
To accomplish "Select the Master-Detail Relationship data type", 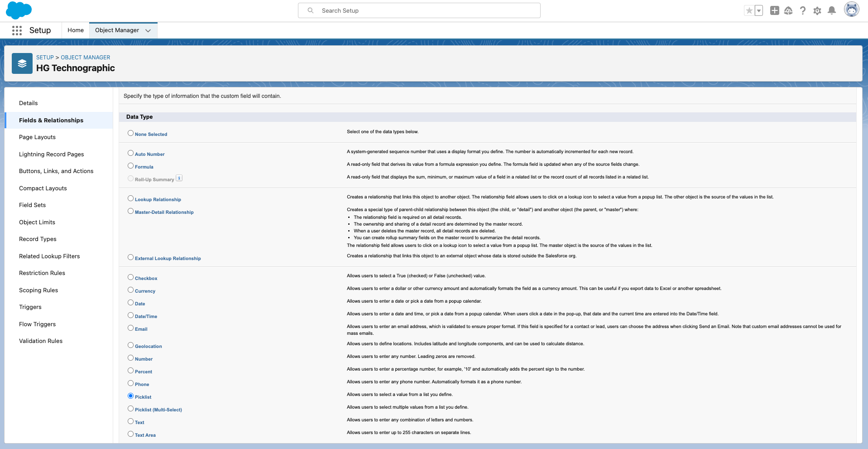I will coord(130,211).
